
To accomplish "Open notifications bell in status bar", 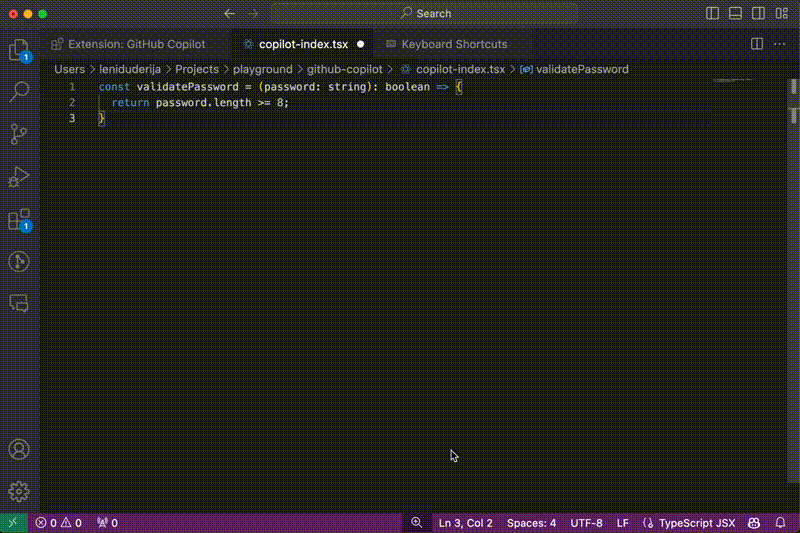I will pos(780,523).
